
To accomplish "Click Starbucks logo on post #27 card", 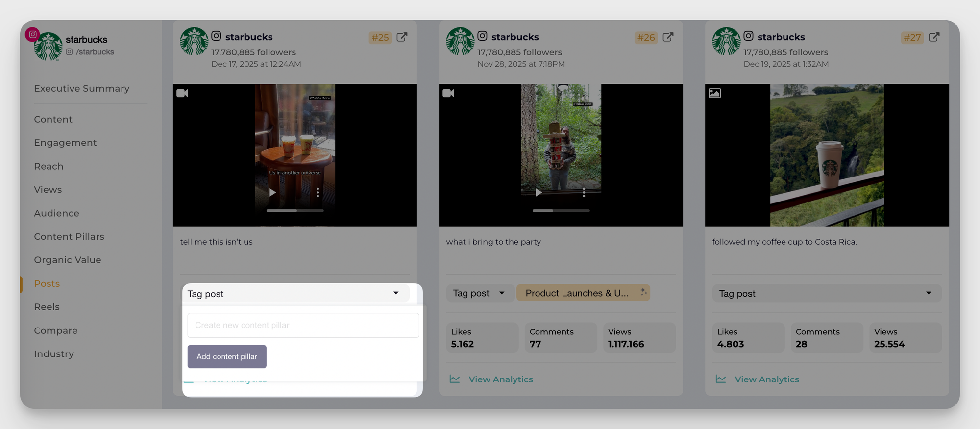I will (x=726, y=41).
